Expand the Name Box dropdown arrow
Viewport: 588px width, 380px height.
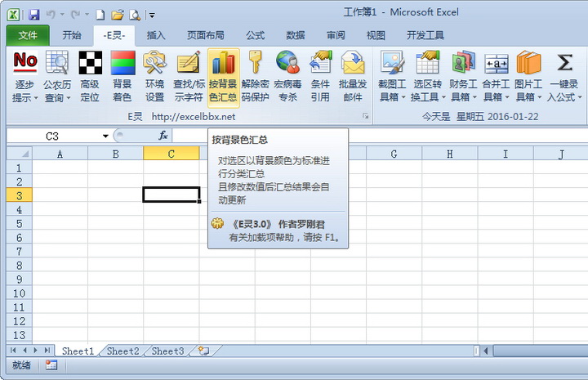(105, 136)
